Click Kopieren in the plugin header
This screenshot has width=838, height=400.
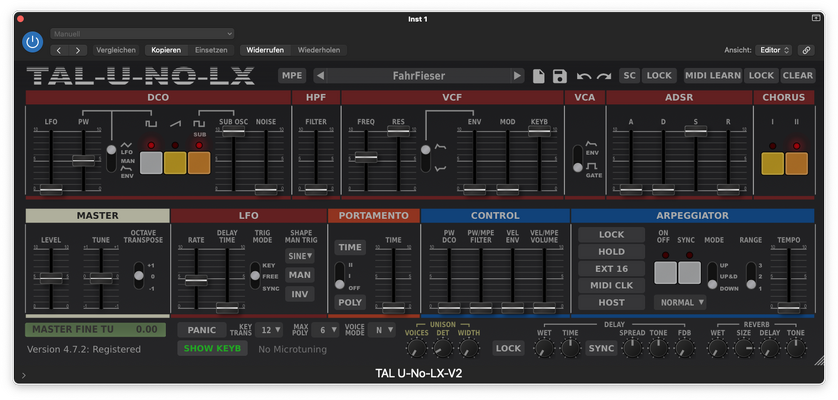tap(166, 50)
